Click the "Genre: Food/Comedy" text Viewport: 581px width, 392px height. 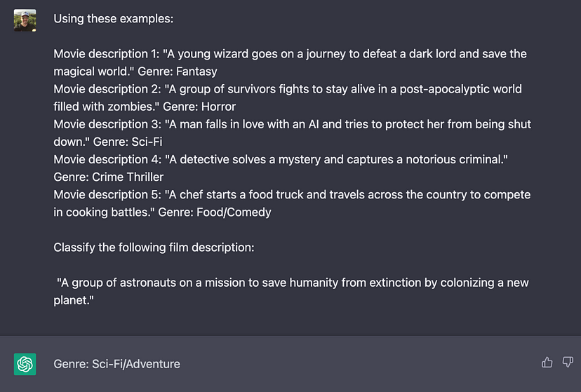[x=215, y=212]
